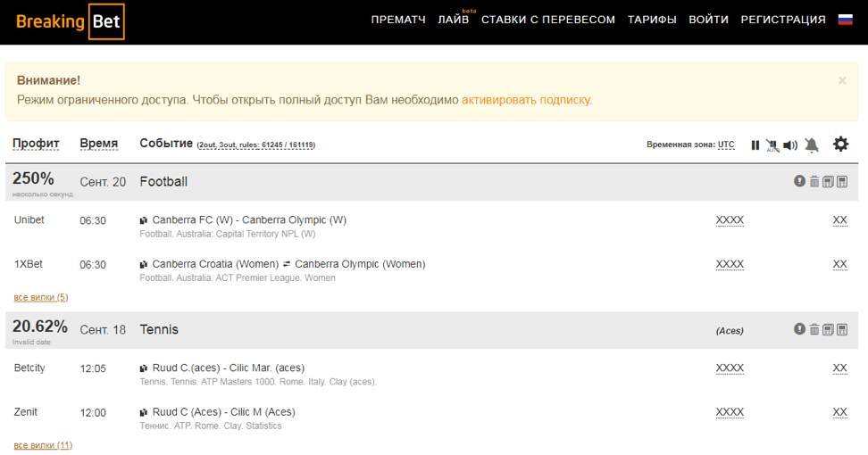The image size is (868, 455).
Task: Click the exclamation icon in Football row
Action: (799, 181)
